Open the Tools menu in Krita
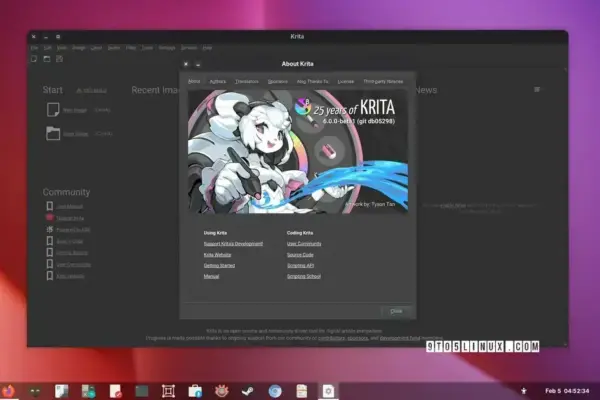 pyautogui.click(x=147, y=48)
